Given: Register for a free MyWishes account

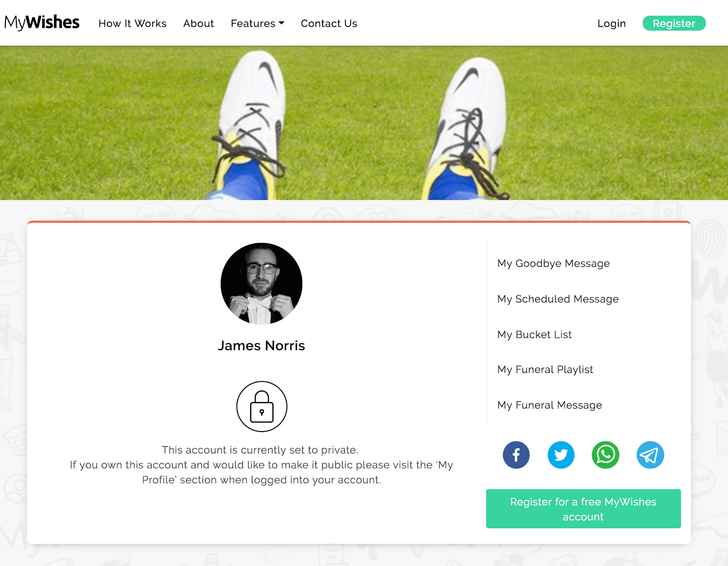Looking at the screenshot, I should (x=583, y=509).
